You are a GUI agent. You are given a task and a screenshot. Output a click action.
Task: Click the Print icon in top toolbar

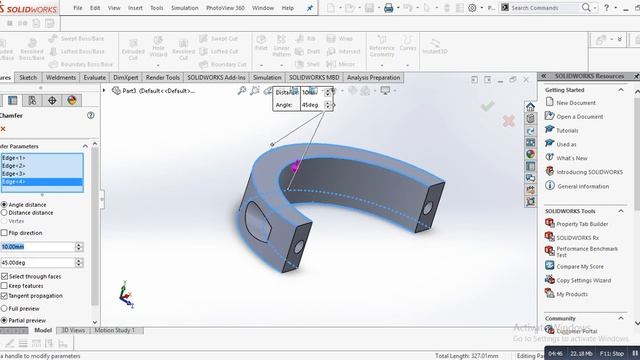(389, 8)
